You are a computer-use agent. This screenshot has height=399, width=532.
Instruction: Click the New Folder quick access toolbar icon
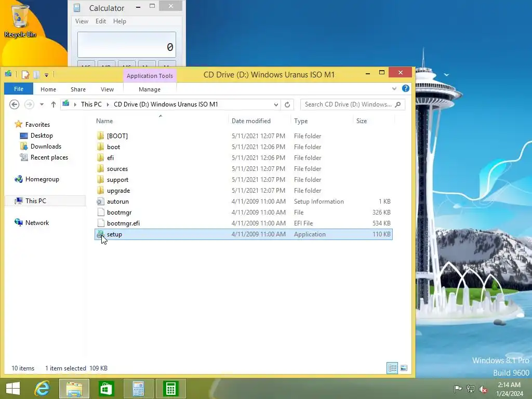click(37, 74)
